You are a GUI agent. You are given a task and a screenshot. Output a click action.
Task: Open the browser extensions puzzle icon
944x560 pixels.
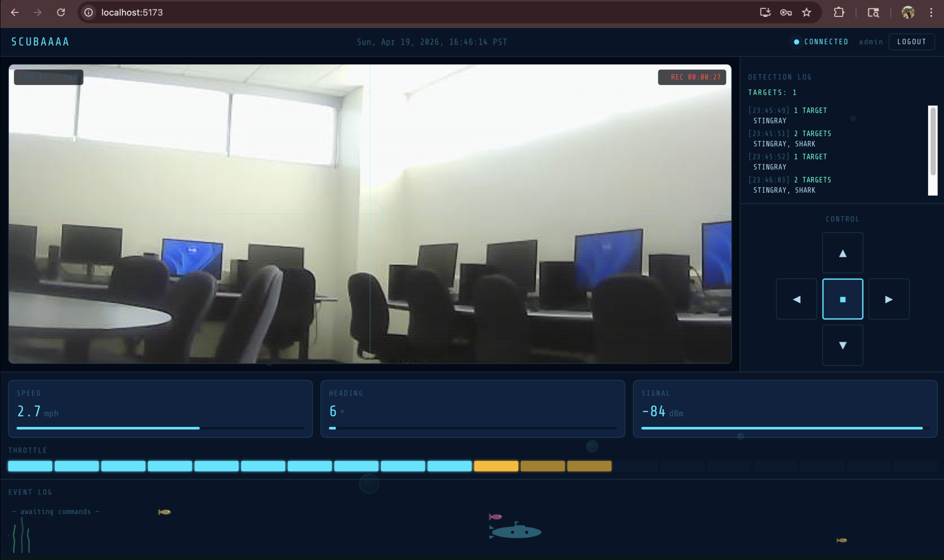point(839,13)
